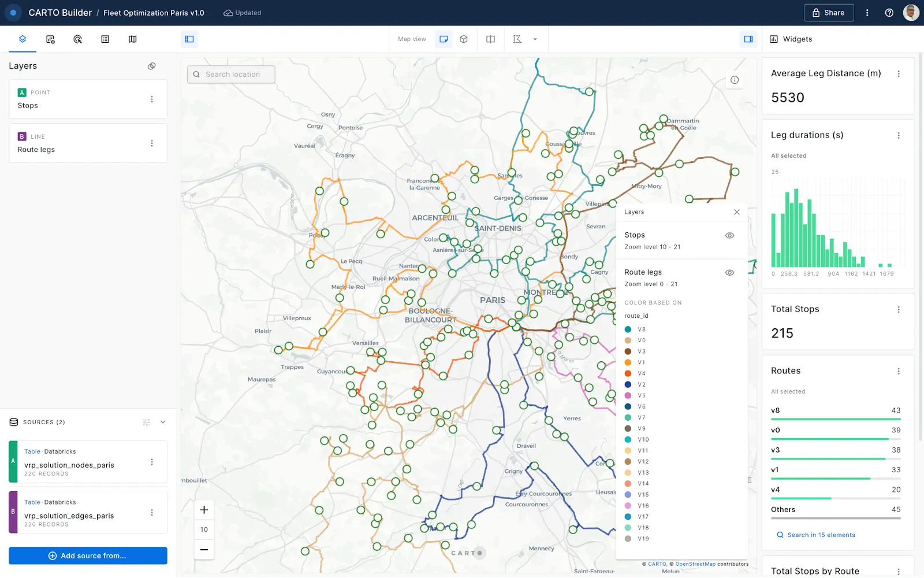The width and height of the screenshot is (924, 578).
Task: Switch to 3D view mode icon
Action: click(463, 39)
